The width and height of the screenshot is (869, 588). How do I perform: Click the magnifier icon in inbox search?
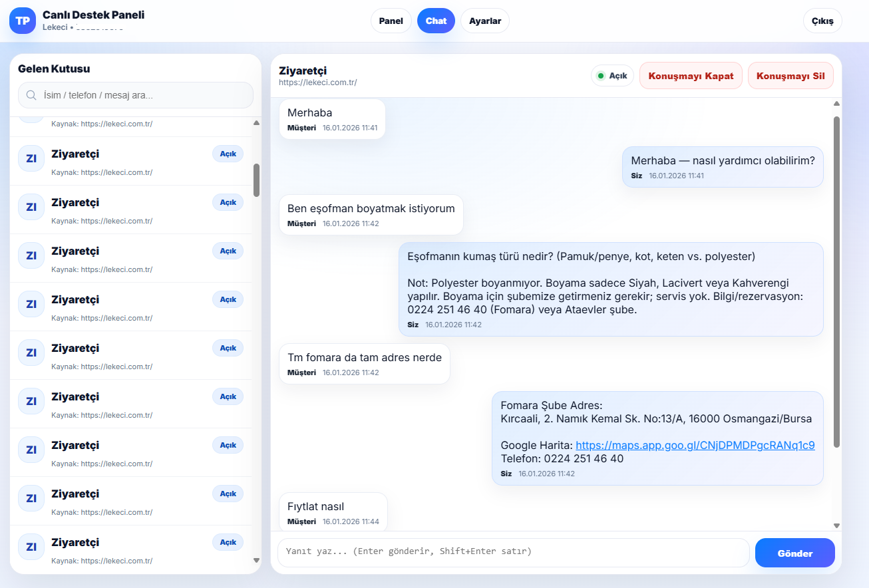click(x=31, y=95)
